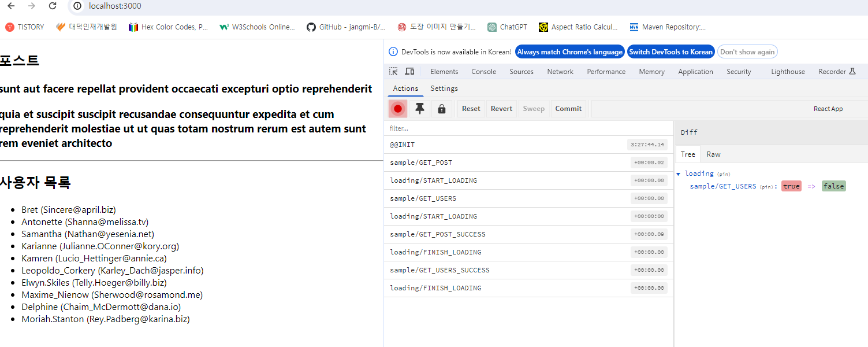Open the Elements panel tab
The image size is (868, 347).
tap(444, 72)
